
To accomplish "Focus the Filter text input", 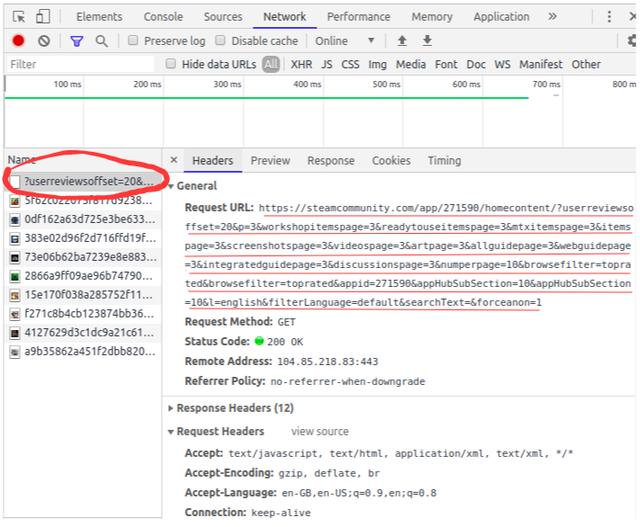I will (x=80, y=64).
